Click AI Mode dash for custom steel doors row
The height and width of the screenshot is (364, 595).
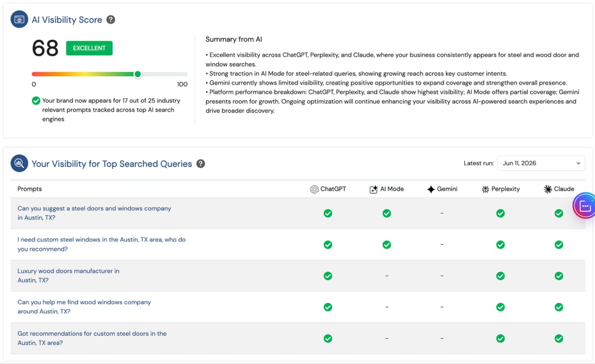pos(387,339)
